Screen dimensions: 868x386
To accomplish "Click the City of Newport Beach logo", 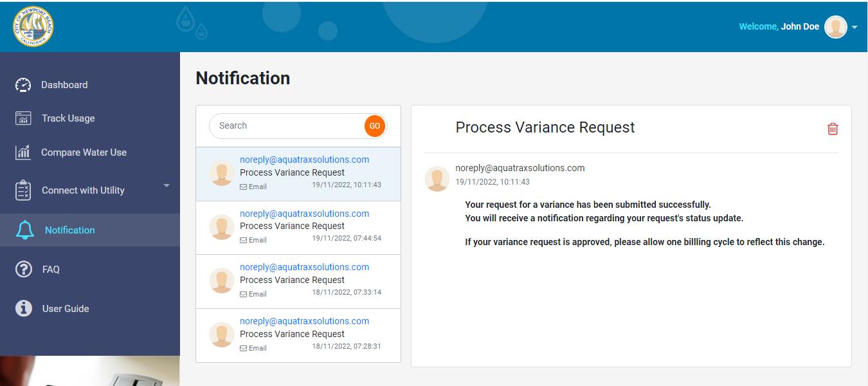I will 32,26.
